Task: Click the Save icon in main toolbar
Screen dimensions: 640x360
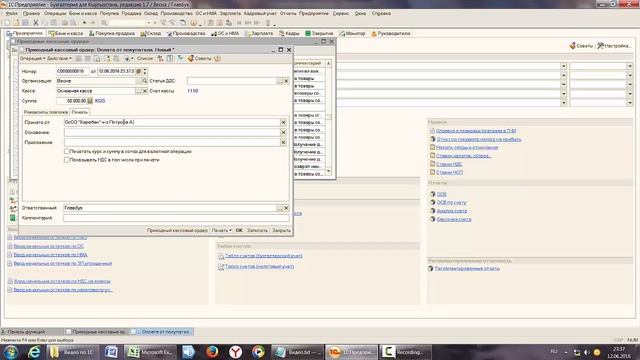Action: (x=25, y=23)
